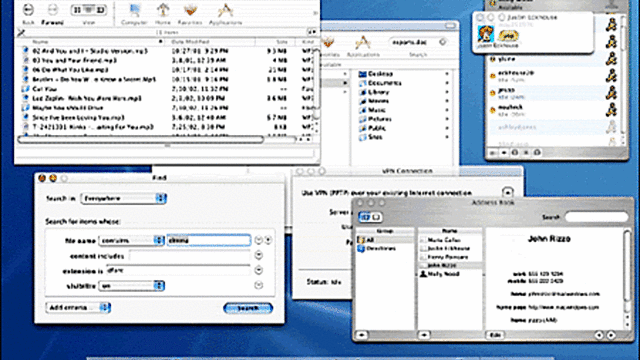The image size is (640, 360).
Task: Click the 'content includes' field in Find
Action: click(x=189, y=256)
